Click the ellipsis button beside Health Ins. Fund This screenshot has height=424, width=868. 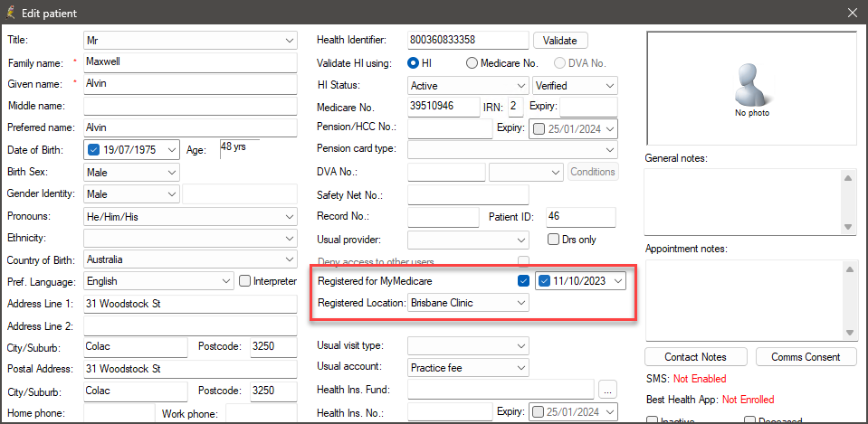coord(607,390)
